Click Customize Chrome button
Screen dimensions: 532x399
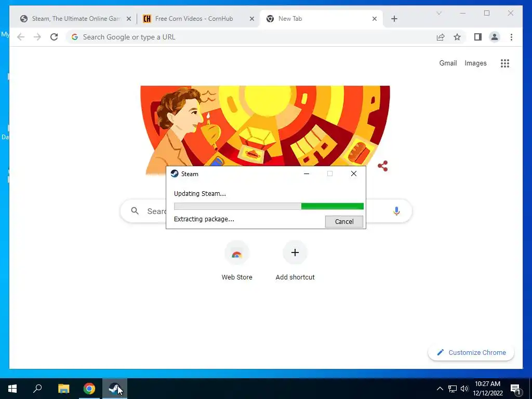pos(471,353)
